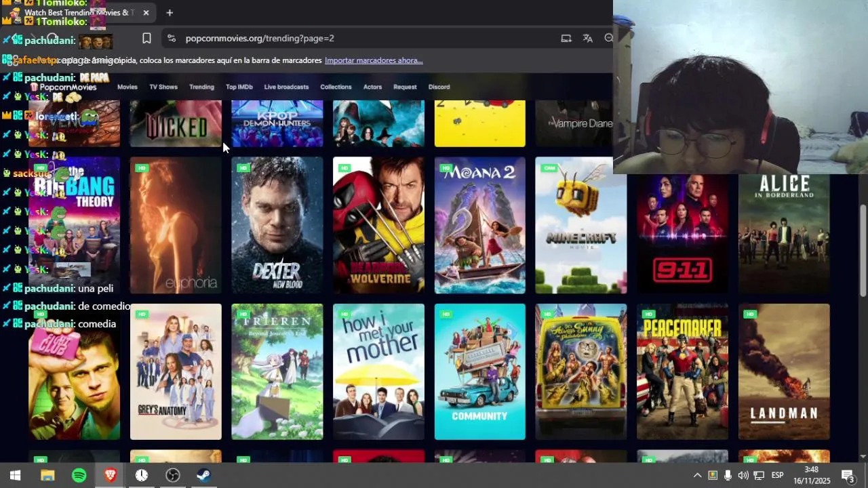This screenshot has height=488, width=868.
Task: Open the zoom magnifier icon in address bar
Action: (608, 39)
